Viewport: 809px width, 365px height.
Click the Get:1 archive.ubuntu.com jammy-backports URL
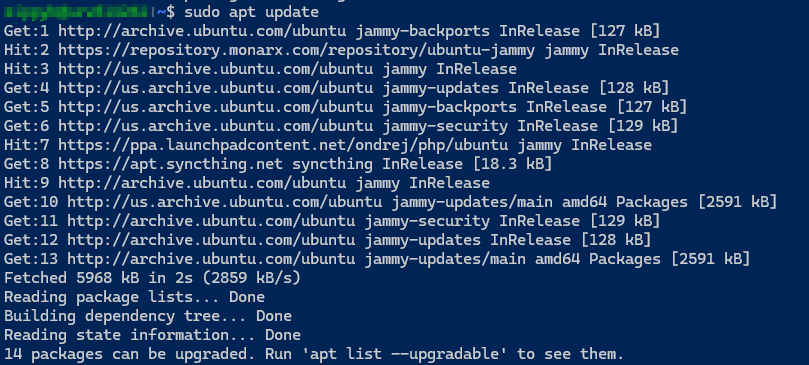(x=202, y=31)
